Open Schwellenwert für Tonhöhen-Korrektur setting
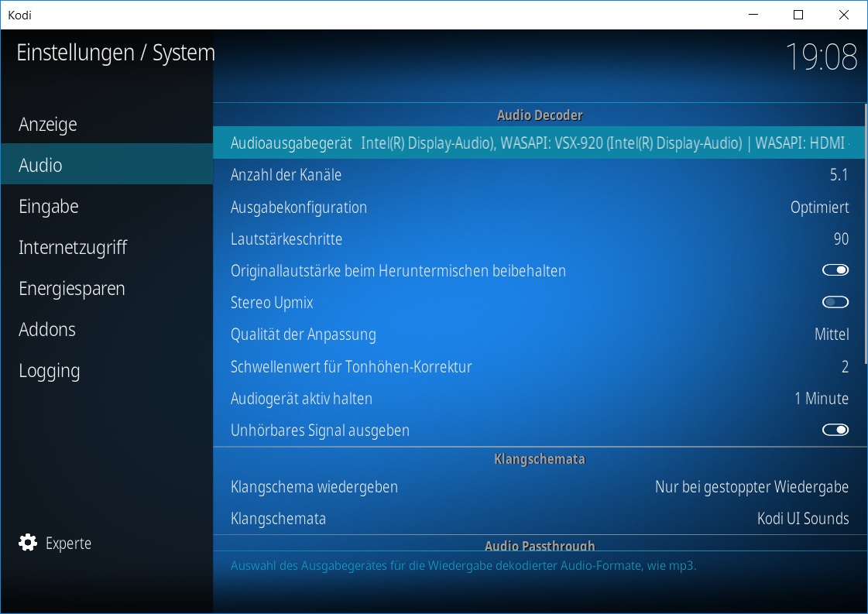Viewport: 868px width, 614px height. [x=539, y=366]
